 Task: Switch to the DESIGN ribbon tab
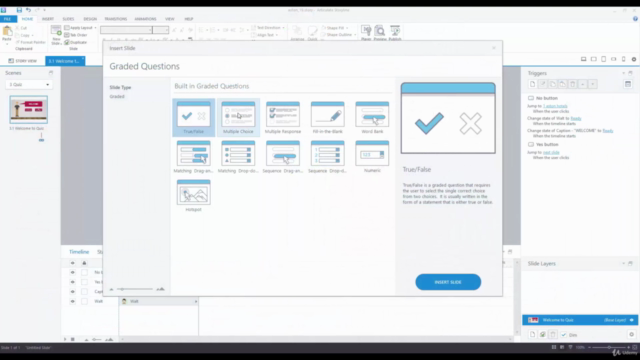tap(90, 19)
